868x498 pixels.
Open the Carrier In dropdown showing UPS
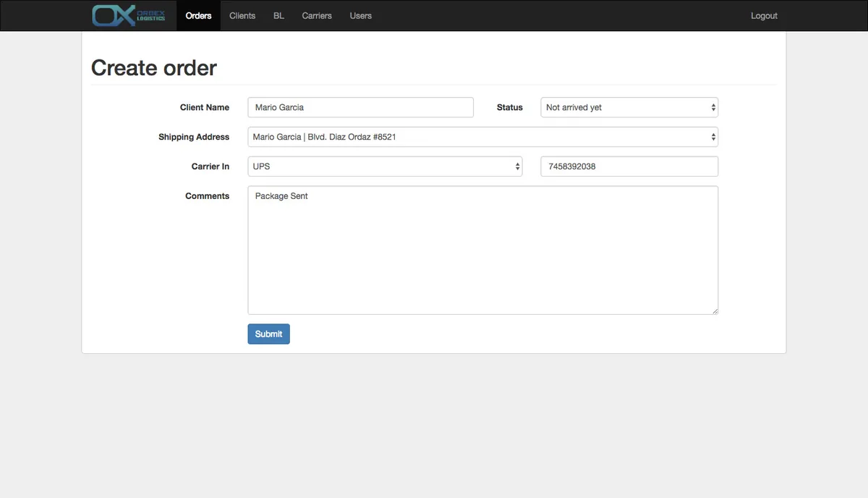tap(385, 166)
